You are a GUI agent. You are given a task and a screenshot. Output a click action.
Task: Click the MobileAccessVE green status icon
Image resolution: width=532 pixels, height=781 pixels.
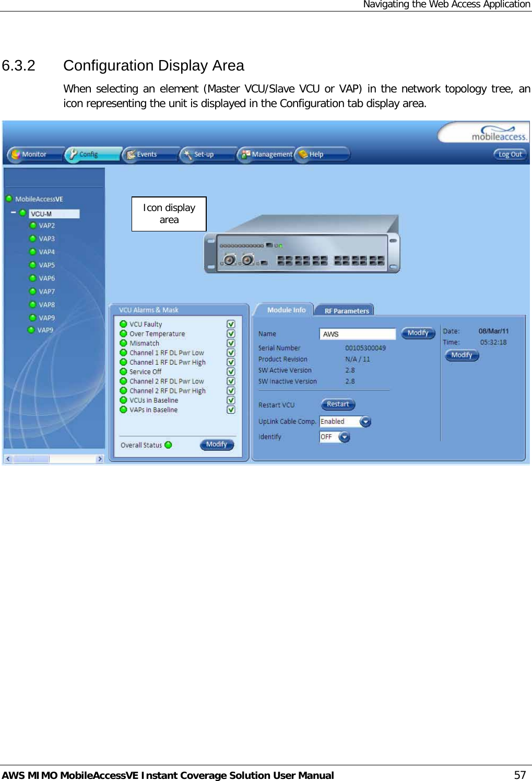pos(9,199)
